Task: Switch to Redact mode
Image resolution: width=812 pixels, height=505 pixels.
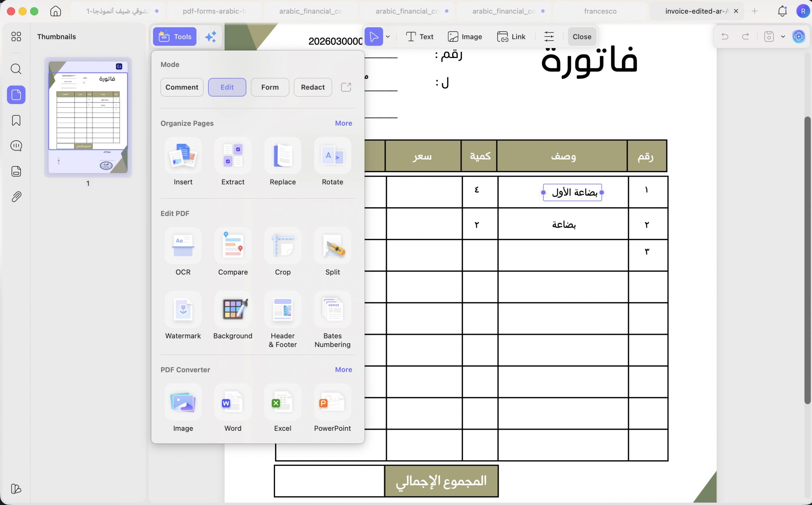Action: coord(313,87)
